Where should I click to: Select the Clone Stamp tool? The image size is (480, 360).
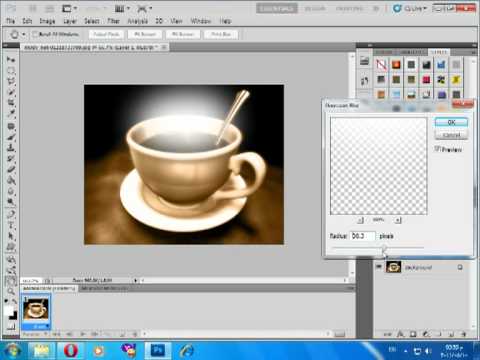(x=11, y=148)
